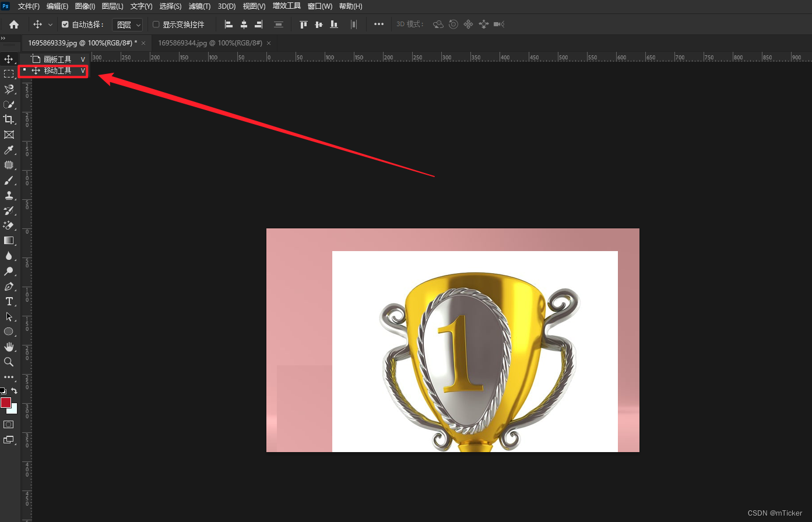Click the 3D camera zoom icon

[498, 24]
